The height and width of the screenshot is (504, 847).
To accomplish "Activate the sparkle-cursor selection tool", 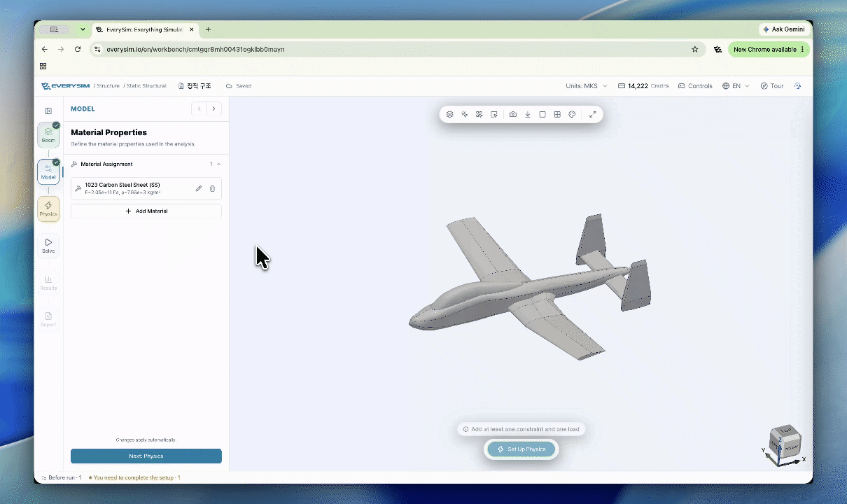I will click(x=464, y=114).
